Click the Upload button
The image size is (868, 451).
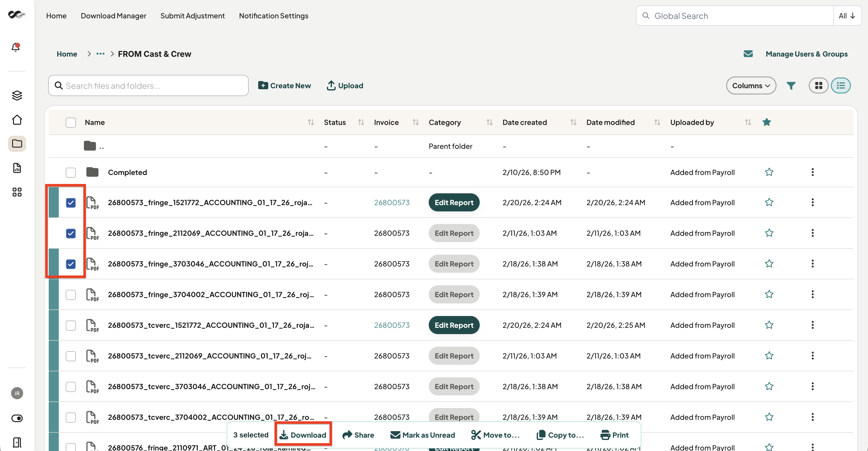pyautogui.click(x=345, y=86)
